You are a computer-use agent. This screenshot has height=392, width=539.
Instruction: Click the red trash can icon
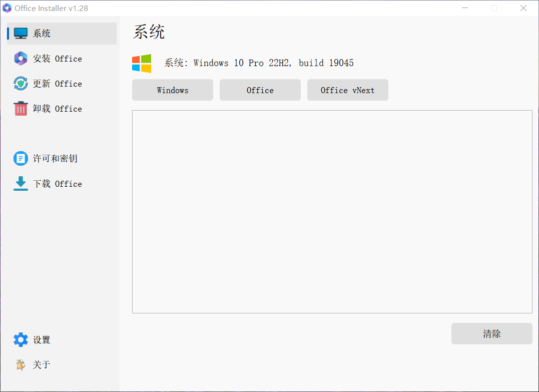(21, 109)
